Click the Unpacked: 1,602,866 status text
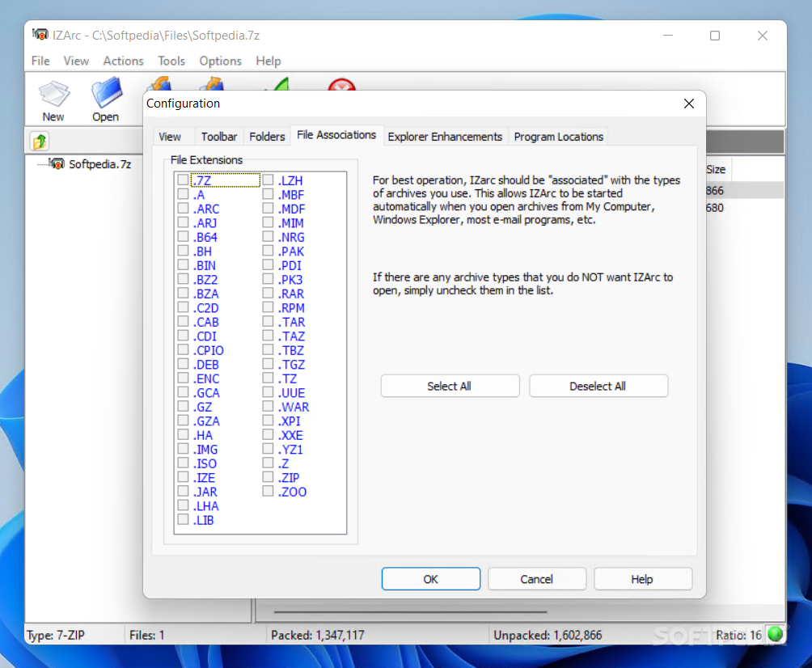The height and width of the screenshot is (668, 812). pos(548,635)
